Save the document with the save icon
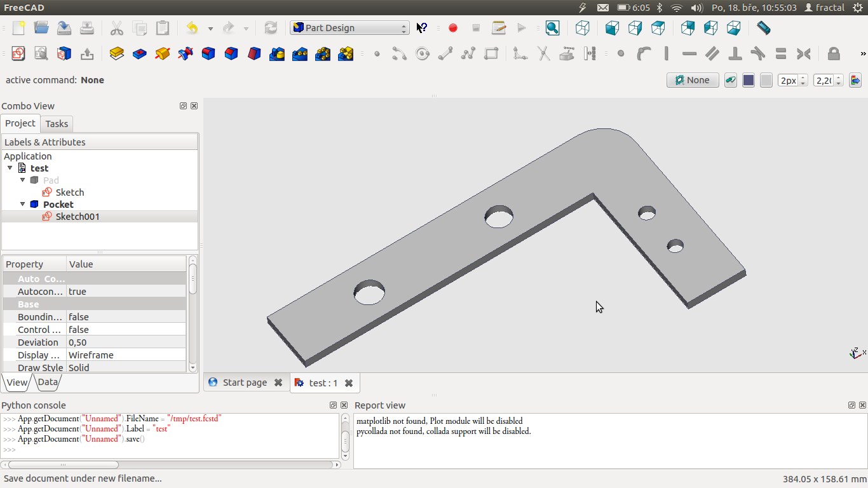Image resolution: width=868 pixels, height=488 pixels. pos(64,28)
